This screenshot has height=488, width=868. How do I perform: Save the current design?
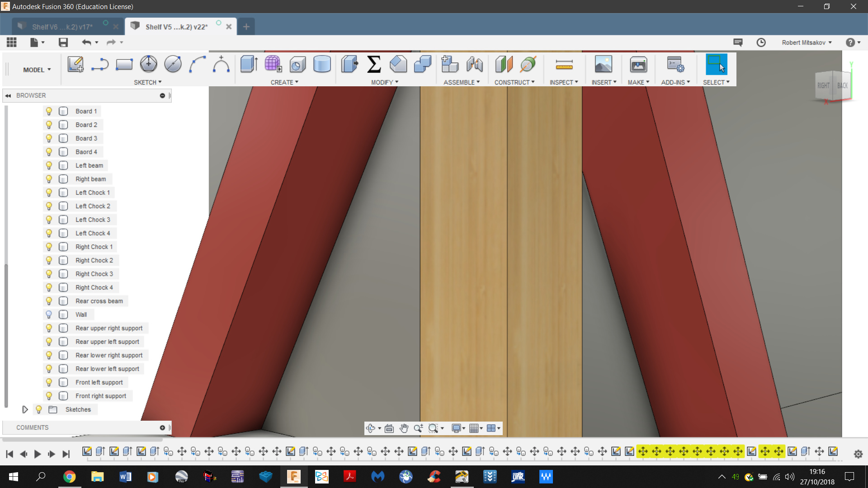pyautogui.click(x=63, y=42)
